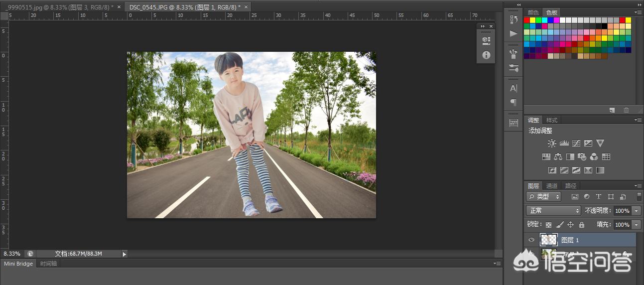Image resolution: width=644 pixels, height=285 pixels.
Task: Create new swatch in swatches panel
Action: click(612, 110)
